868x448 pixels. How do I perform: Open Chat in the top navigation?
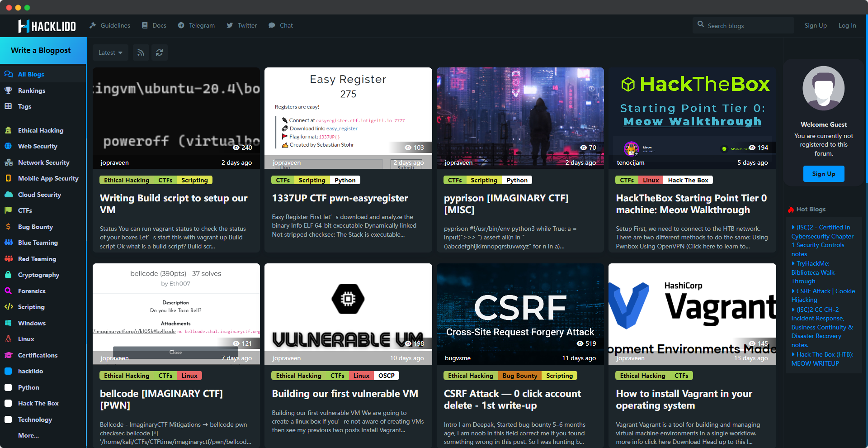coord(281,25)
